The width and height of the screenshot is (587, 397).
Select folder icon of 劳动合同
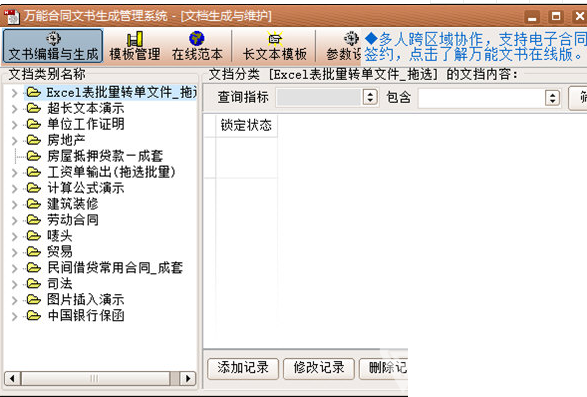pos(34,220)
